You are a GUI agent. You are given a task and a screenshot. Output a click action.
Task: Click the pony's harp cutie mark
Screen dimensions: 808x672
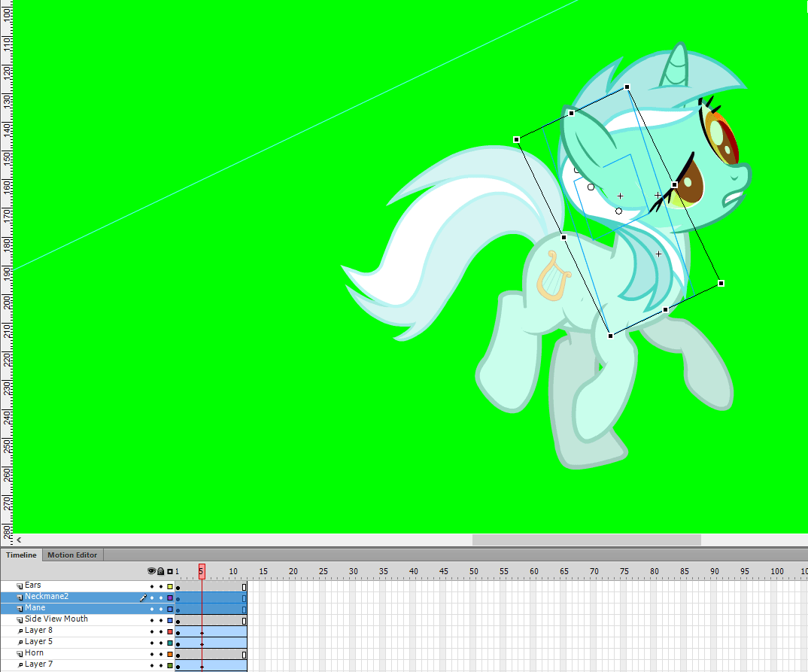[553, 276]
